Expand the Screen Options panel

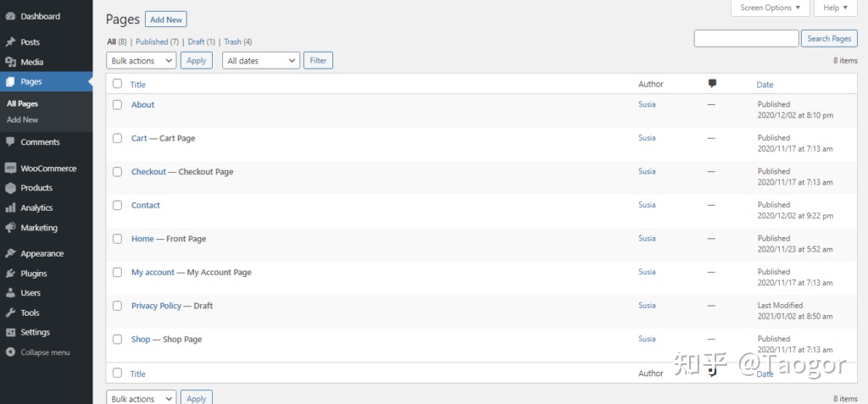tap(770, 8)
